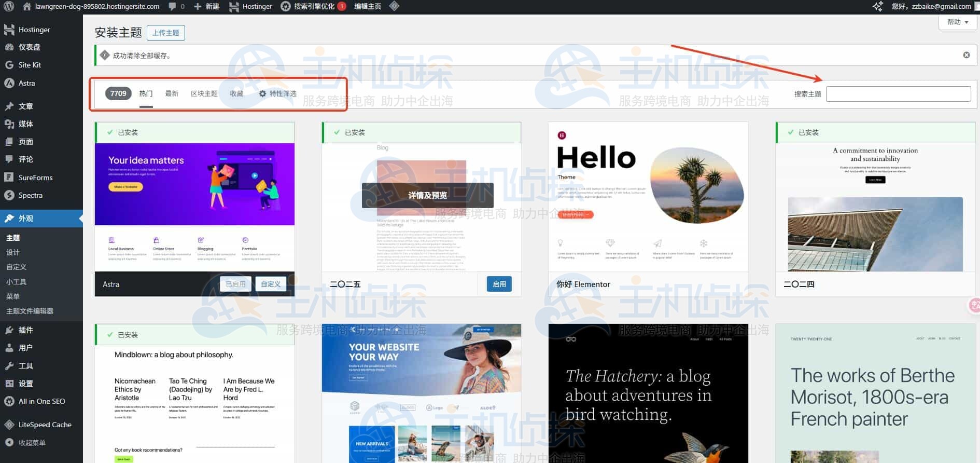Dismiss the 成功清除全部缓存 notice
The width and height of the screenshot is (980, 463).
(x=967, y=55)
